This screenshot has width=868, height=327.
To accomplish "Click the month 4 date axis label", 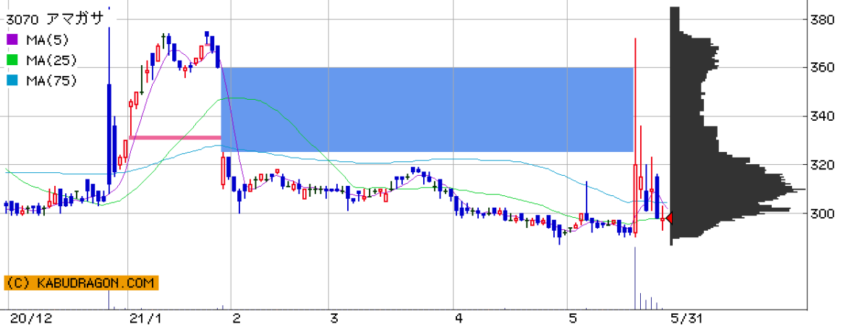I will (459, 318).
